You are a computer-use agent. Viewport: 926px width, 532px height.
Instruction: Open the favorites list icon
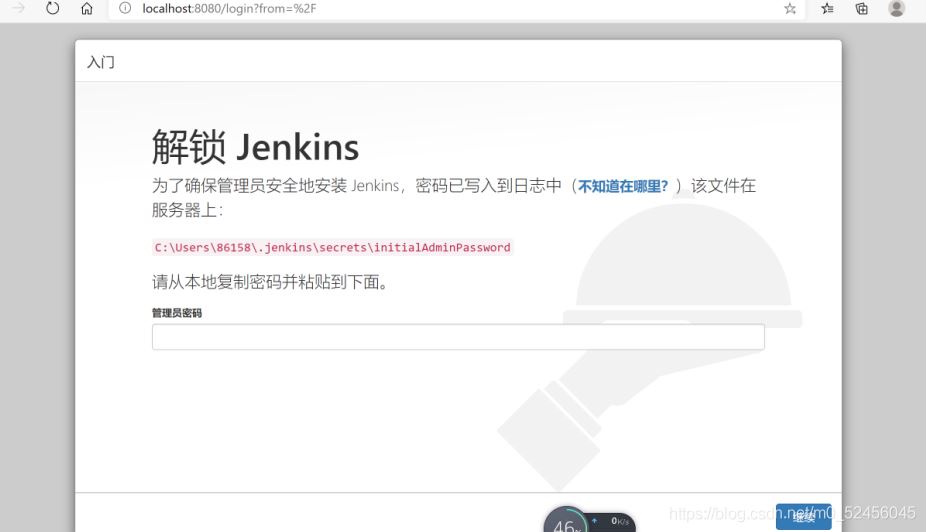click(x=827, y=8)
